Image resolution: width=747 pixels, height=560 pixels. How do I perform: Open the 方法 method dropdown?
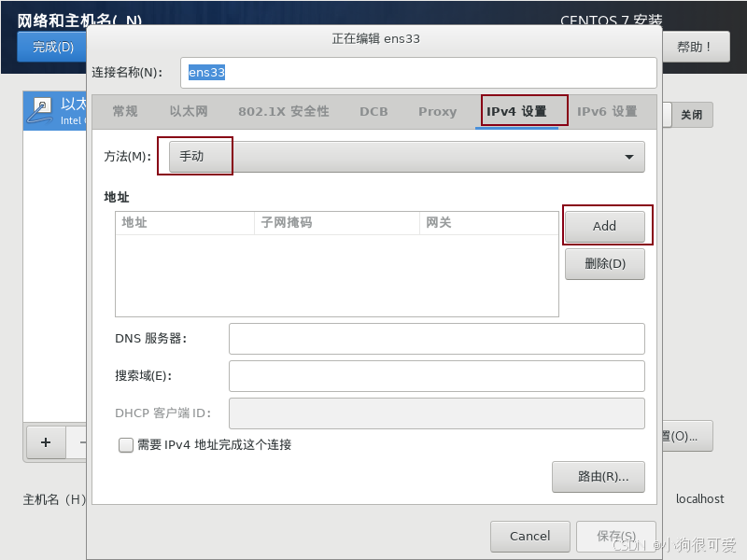coord(407,157)
